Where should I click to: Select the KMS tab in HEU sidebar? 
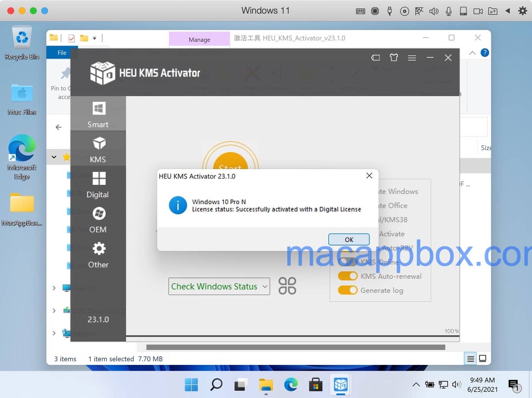(98, 149)
